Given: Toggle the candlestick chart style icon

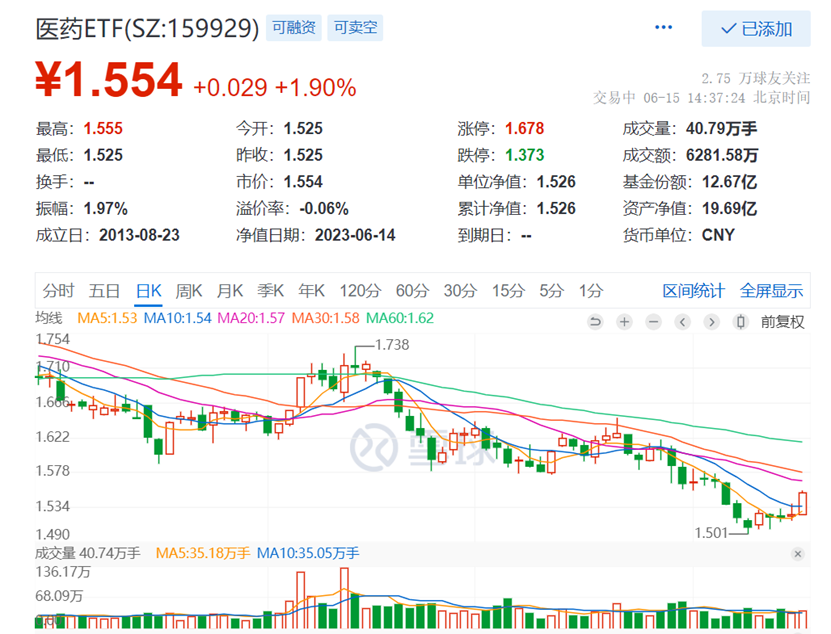Looking at the screenshot, I should pyautogui.click(x=741, y=322).
